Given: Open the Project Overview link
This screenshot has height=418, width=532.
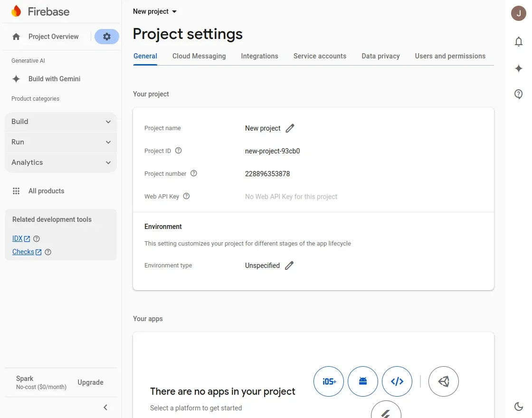Looking at the screenshot, I should (54, 37).
